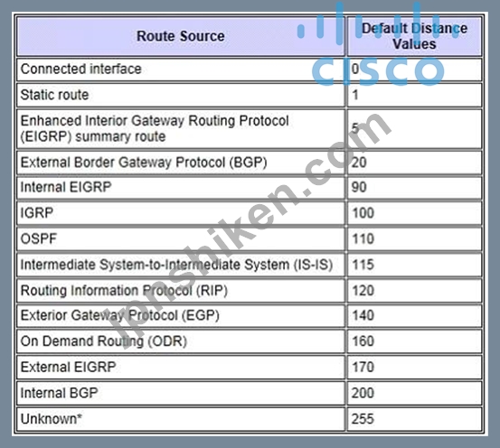500x448 pixels.
Task: Click the Route Source column header
Action: coord(181,36)
